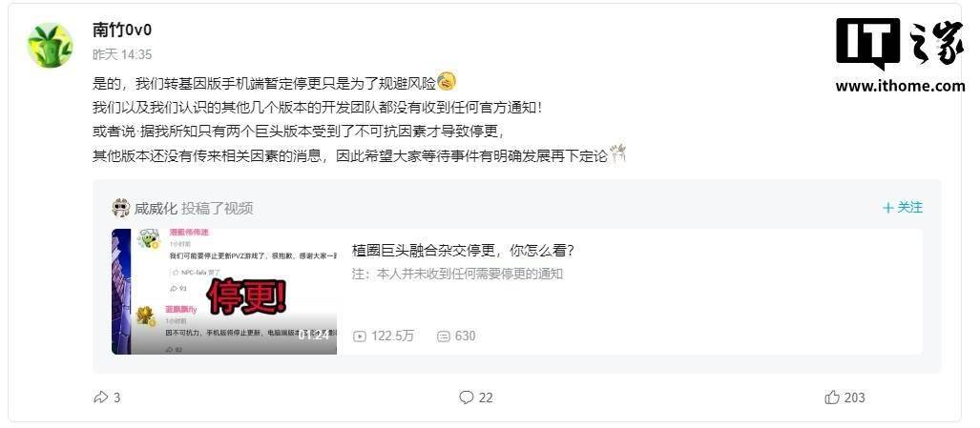Click the video play count icon

pyautogui.click(x=360, y=336)
